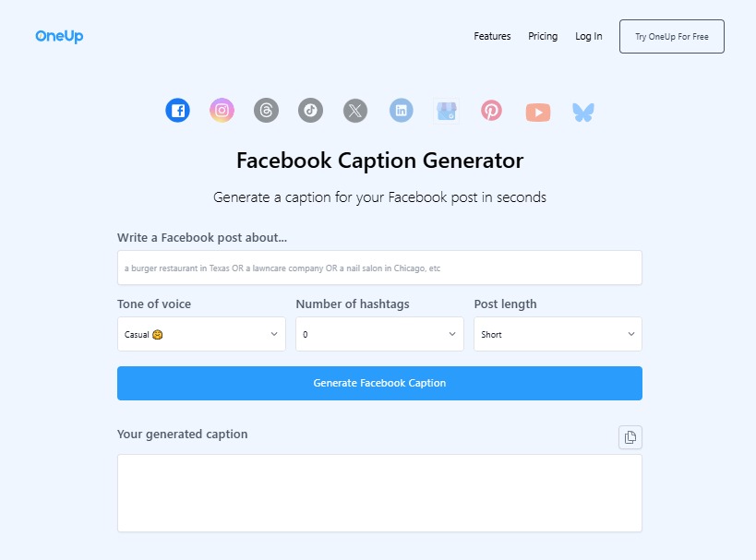Expand the Number of hashtags selector
This screenshot has width=756, height=560.
click(x=378, y=334)
